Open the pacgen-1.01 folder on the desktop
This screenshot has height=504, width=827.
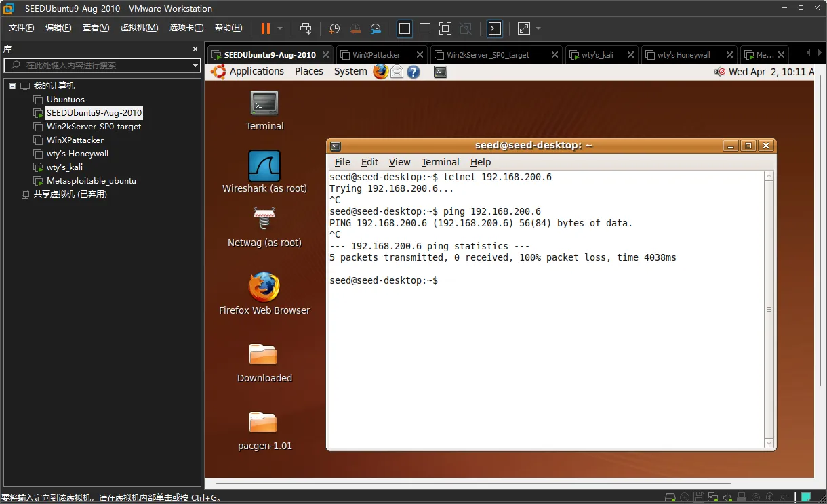pyautogui.click(x=264, y=430)
